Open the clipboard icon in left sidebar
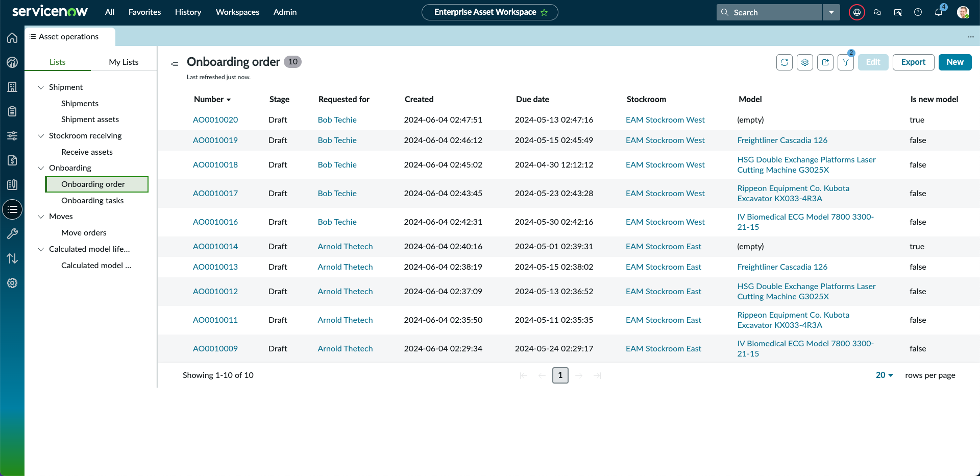This screenshot has height=476, width=980. click(12, 111)
